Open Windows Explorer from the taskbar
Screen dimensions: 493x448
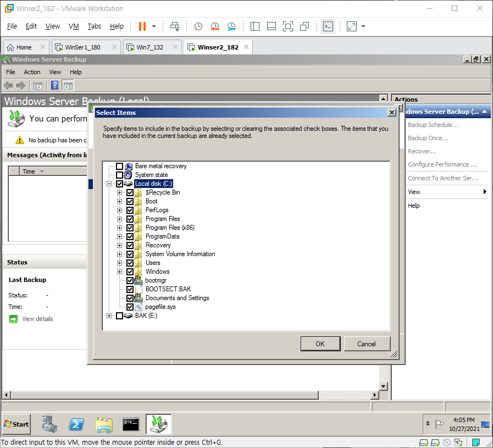click(104, 424)
